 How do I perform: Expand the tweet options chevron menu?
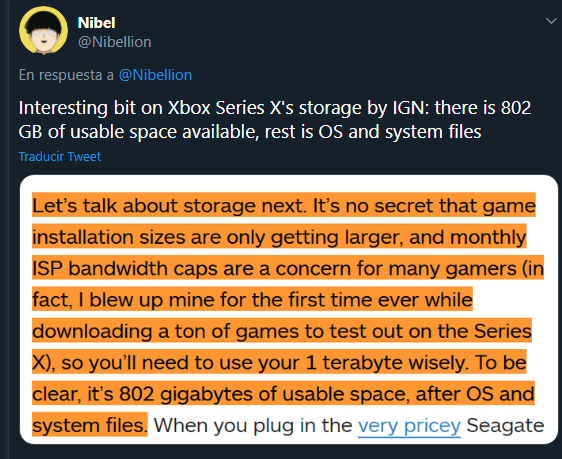[551, 21]
